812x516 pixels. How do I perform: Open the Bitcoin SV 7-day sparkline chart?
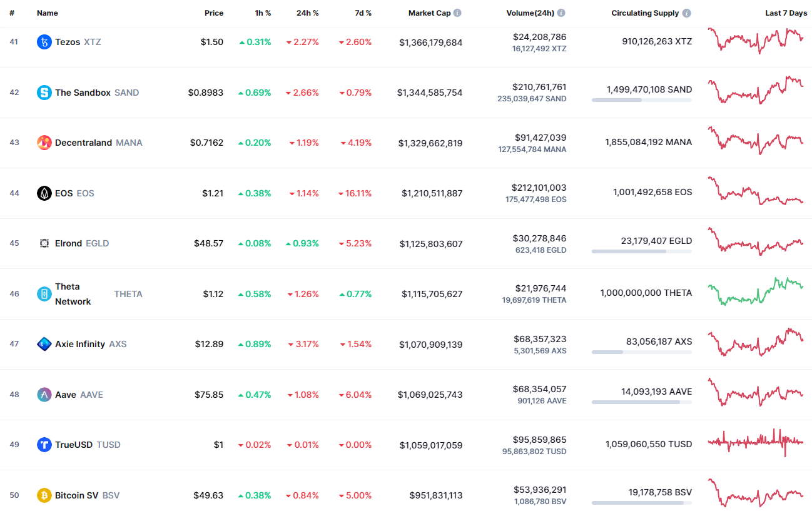click(756, 493)
